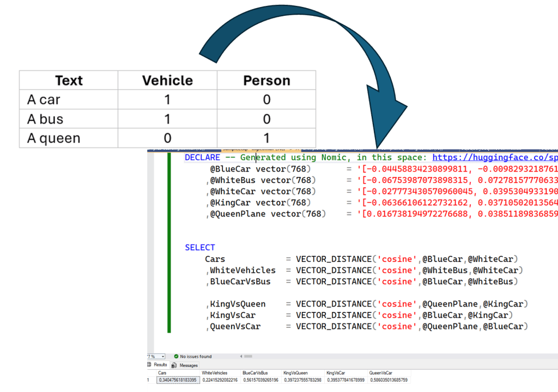
Task: Place the cursor on the DECLARE keyword
Action: point(203,157)
